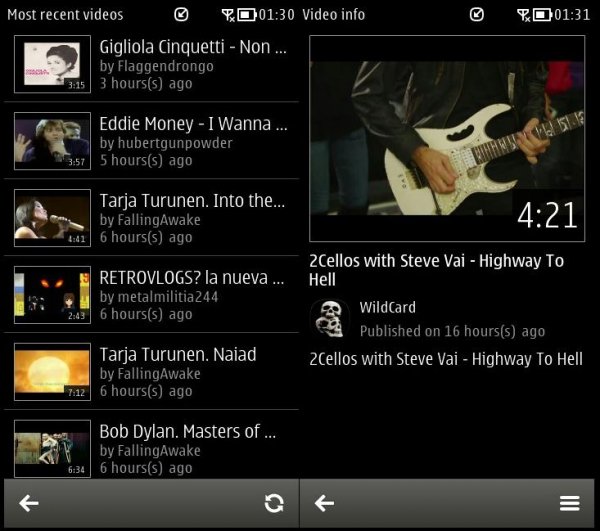Viewport: 600px width, 531px height.
Task: Tap uploader 'by Flaggendrongo'
Action: 157,67
